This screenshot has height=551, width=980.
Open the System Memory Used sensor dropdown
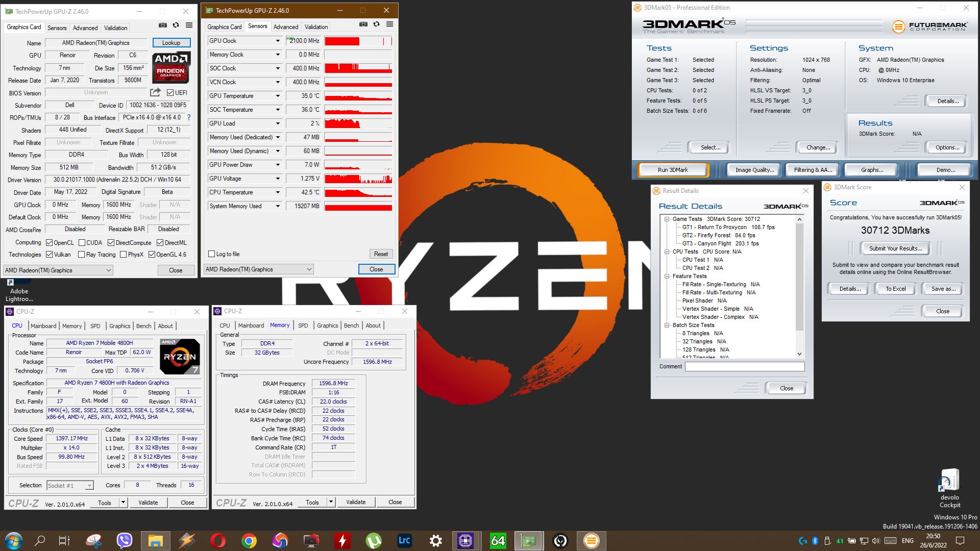tap(278, 206)
